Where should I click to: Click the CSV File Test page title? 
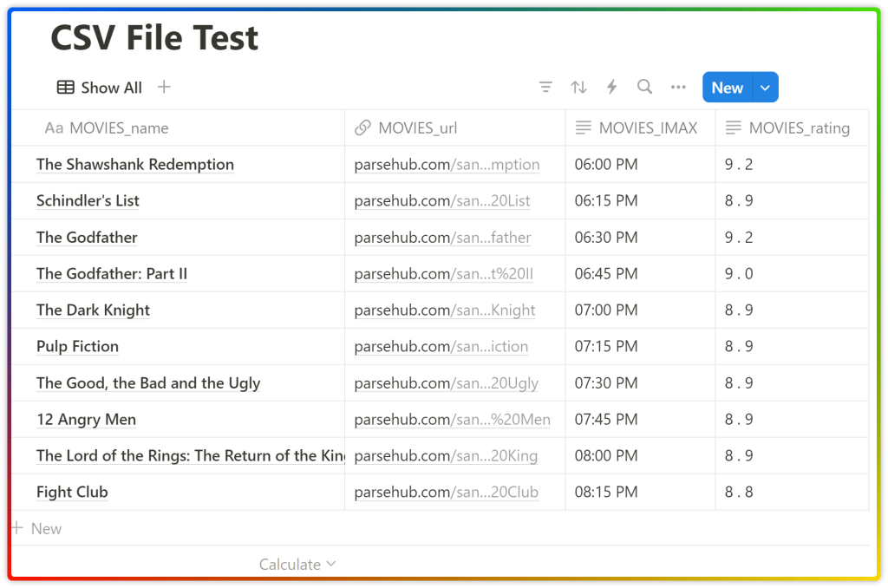154,38
